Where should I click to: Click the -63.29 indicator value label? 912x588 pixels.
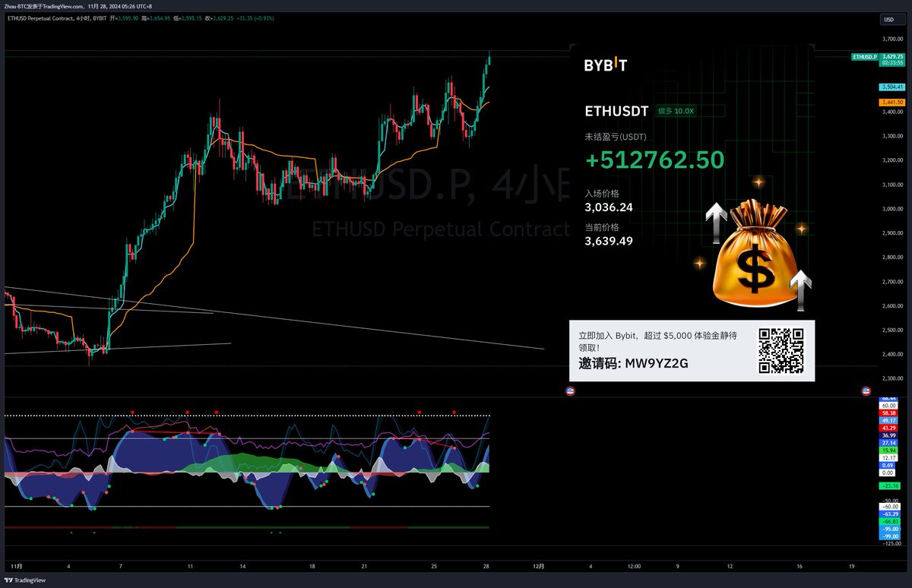coord(891,514)
